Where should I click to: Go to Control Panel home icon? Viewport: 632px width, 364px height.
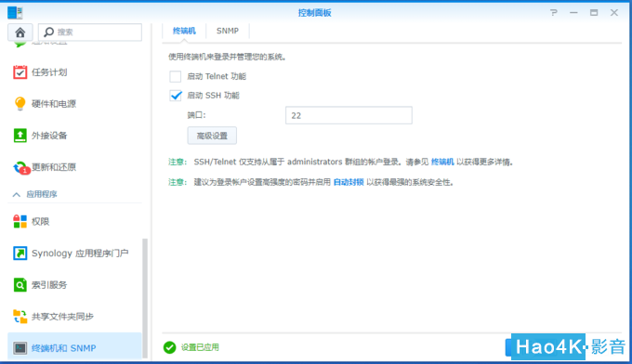(20, 32)
